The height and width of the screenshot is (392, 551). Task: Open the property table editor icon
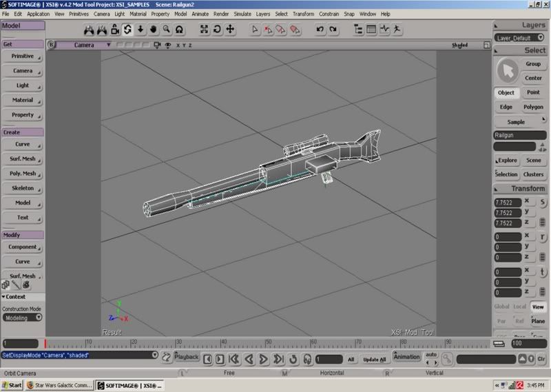point(371,29)
